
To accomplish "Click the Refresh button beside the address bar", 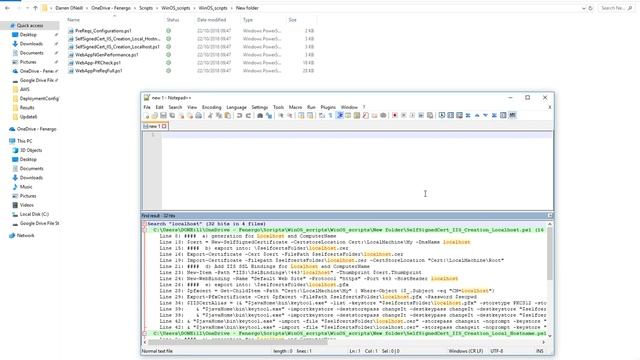I will (591, 8).
